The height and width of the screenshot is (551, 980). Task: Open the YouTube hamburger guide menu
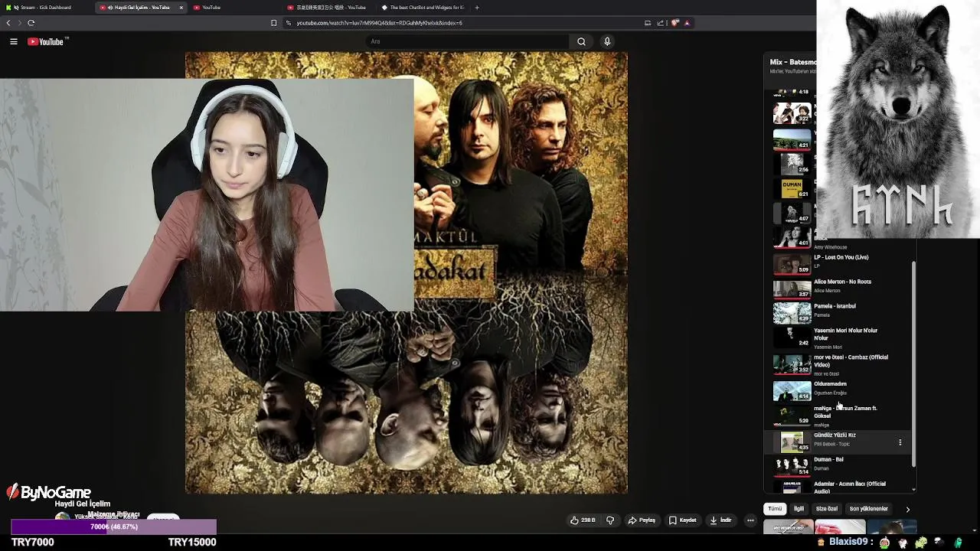(x=14, y=41)
